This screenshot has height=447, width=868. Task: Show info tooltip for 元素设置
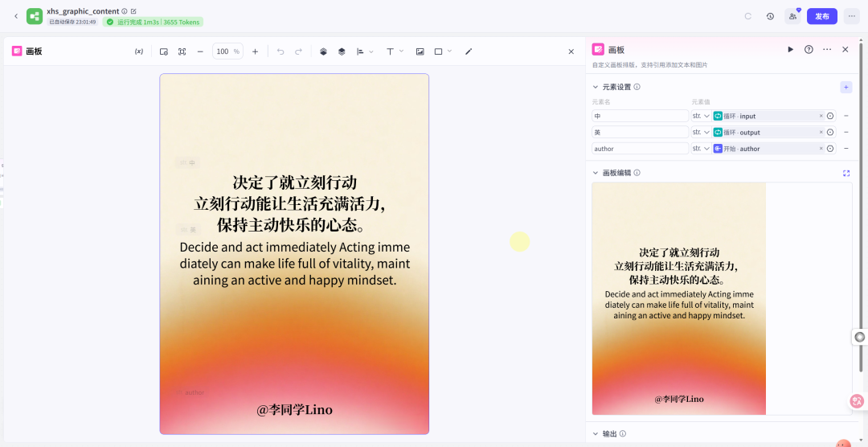coord(637,87)
